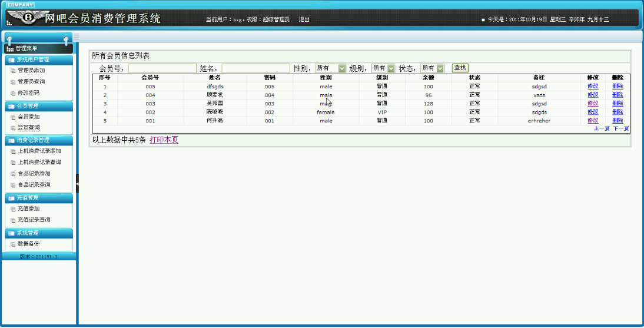Click 删除 for member 004
The height and width of the screenshot is (328, 644).
(x=618, y=95)
